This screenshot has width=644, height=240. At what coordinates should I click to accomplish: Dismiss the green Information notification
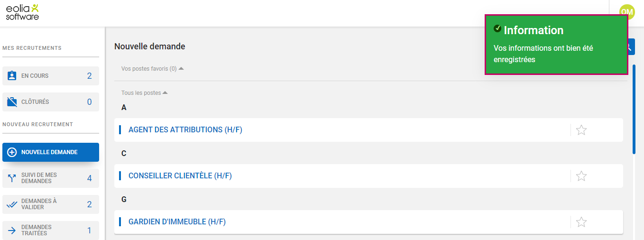click(556, 45)
